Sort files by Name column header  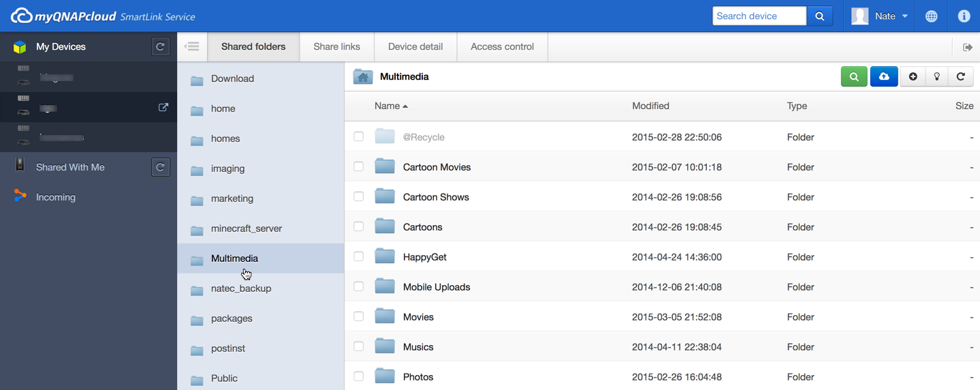click(387, 106)
